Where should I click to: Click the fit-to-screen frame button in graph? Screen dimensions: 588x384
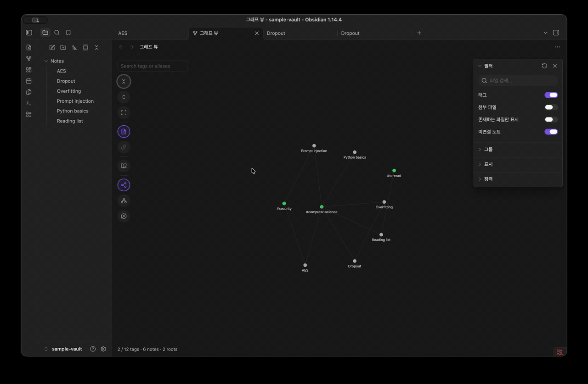[x=124, y=112]
